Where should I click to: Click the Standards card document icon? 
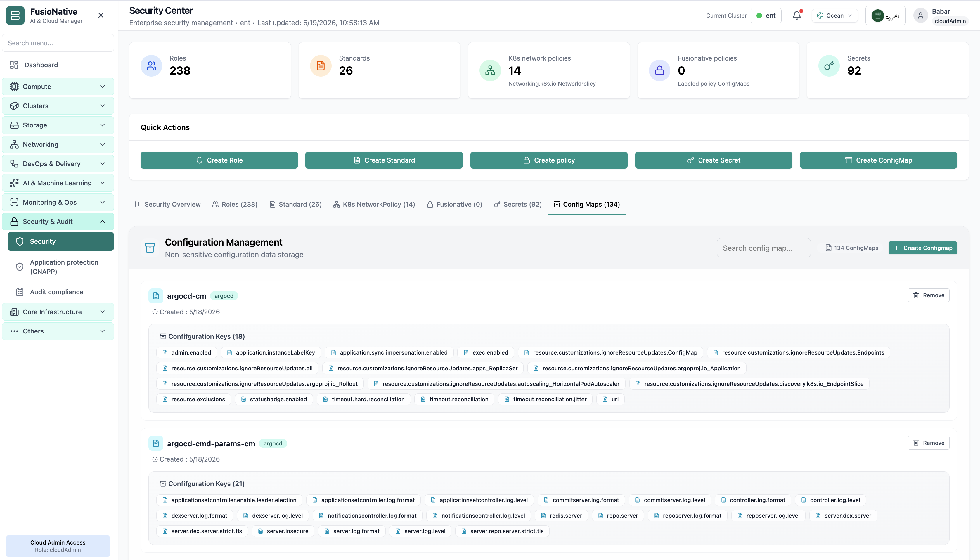[321, 66]
